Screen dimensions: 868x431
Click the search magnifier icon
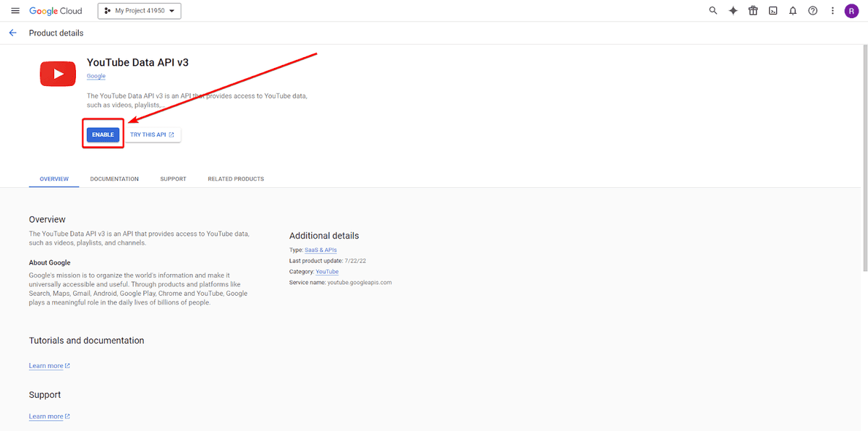[x=713, y=11]
